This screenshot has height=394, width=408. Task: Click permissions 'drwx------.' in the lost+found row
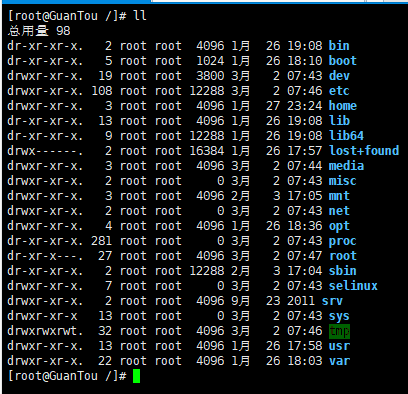point(45,151)
